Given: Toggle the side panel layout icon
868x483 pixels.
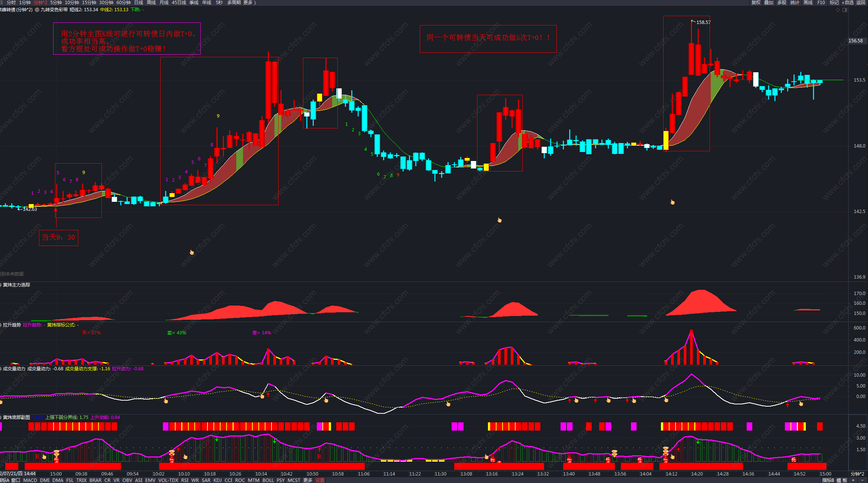Looking at the screenshot, I should tap(845, 10).
